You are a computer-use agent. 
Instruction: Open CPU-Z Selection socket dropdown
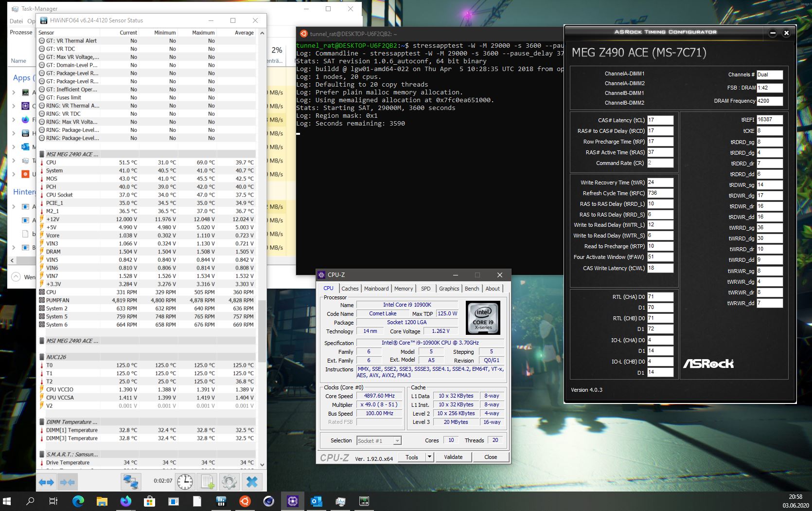(379, 440)
